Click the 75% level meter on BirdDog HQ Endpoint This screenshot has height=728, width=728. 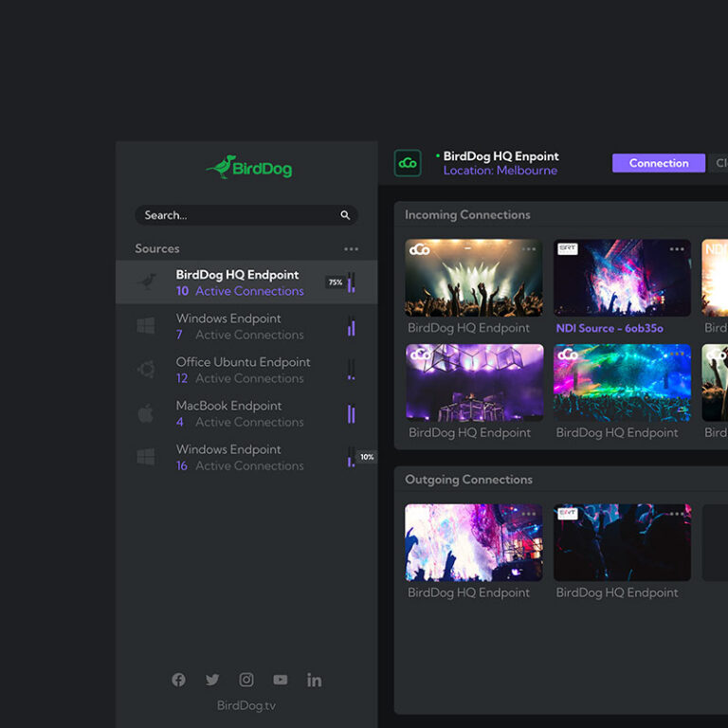point(352,282)
